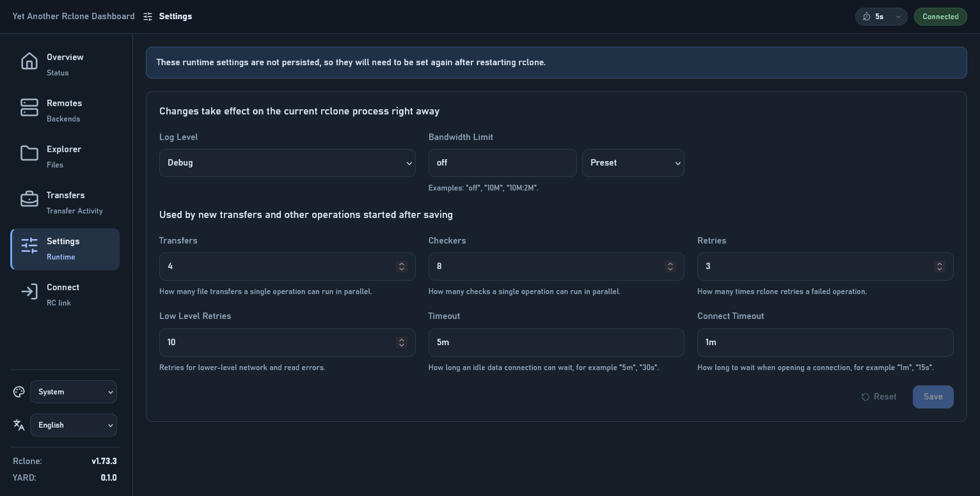Increase Transfers value using stepper arrows

pyautogui.click(x=402, y=263)
